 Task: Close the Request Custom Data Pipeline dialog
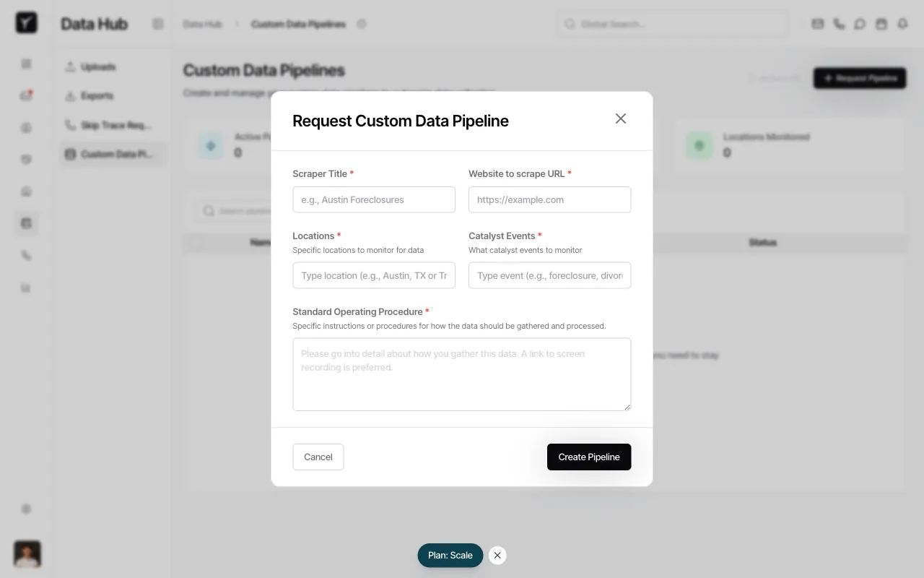point(620,118)
